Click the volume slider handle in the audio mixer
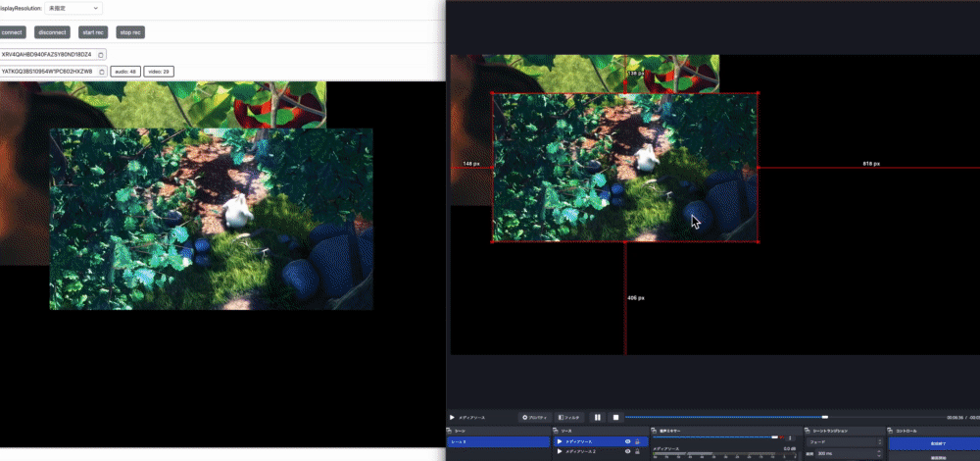The image size is (980, 461). pos(775,436)
